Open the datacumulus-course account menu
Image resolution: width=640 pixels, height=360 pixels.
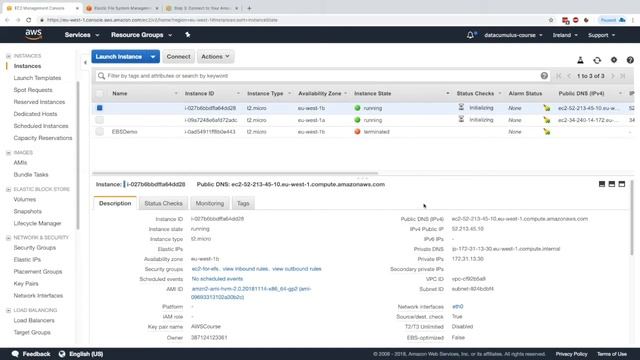pos(513,35)
